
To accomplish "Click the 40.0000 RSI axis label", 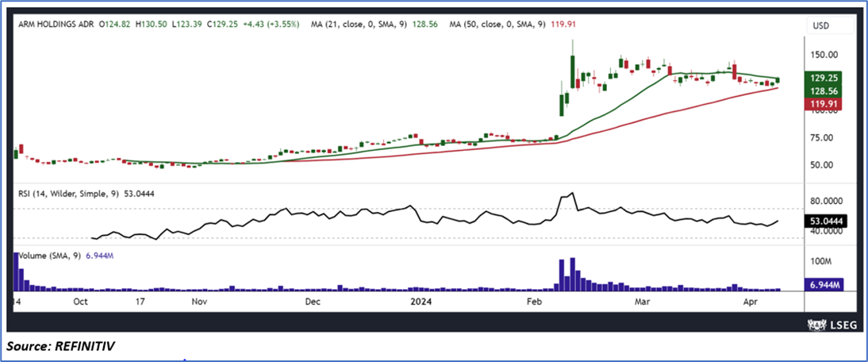I will coord(825,231).
